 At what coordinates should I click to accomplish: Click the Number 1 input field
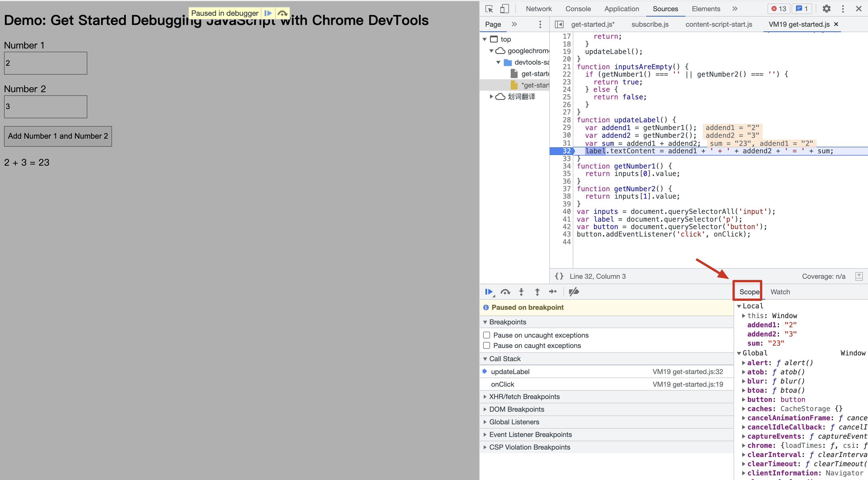[45, 63]
